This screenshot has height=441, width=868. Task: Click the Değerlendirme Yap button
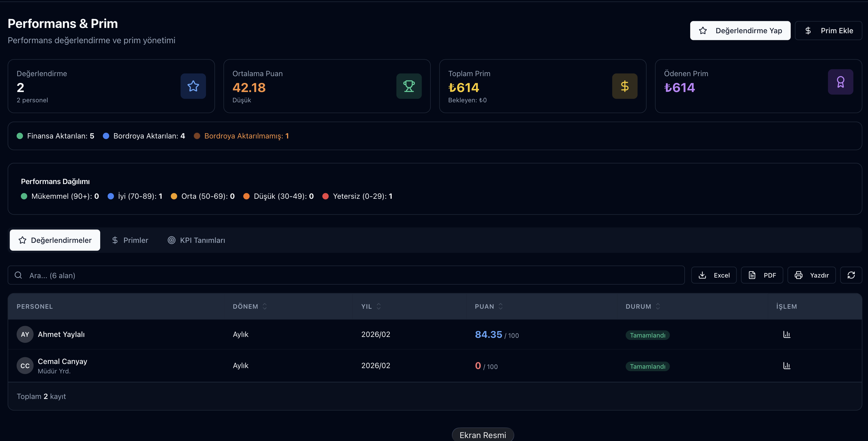[x=740, y=31]
